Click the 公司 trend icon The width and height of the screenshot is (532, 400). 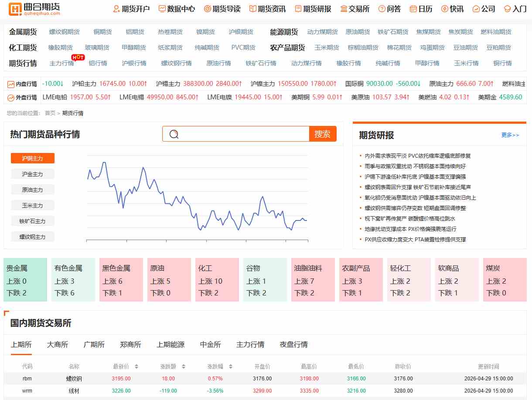coord(476,9)
